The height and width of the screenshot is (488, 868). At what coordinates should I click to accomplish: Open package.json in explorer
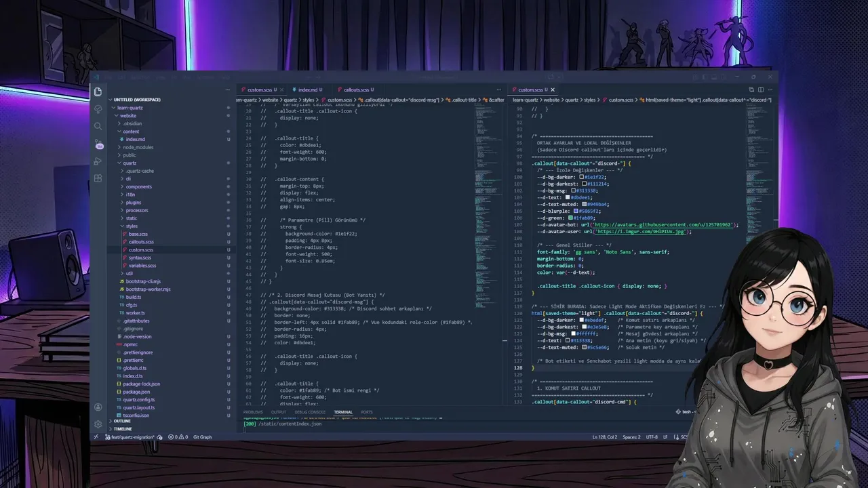136,392
